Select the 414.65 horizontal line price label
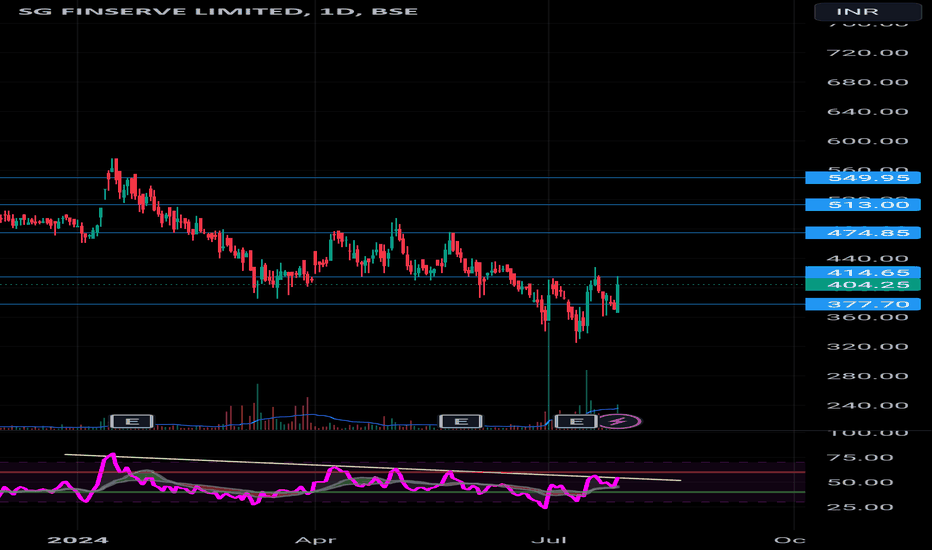This screenshot has height=550, width=932. point(862,272)
